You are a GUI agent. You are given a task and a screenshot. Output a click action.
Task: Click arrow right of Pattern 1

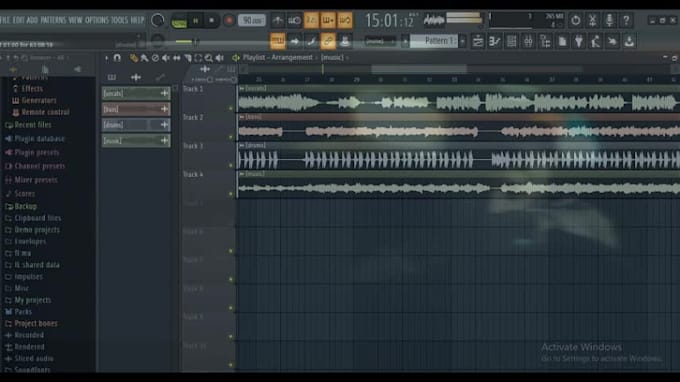pos(462,41)
